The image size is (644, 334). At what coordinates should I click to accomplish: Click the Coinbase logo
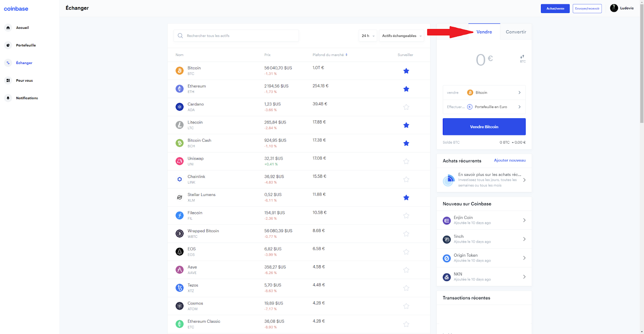(x=16, y=9)
